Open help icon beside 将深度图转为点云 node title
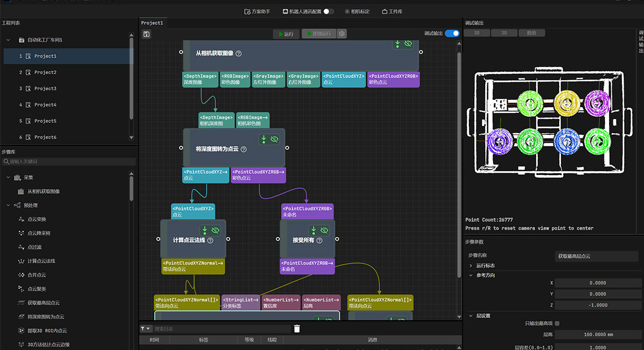The height and width of the screenshot is (350, 644). click(243, 150)
